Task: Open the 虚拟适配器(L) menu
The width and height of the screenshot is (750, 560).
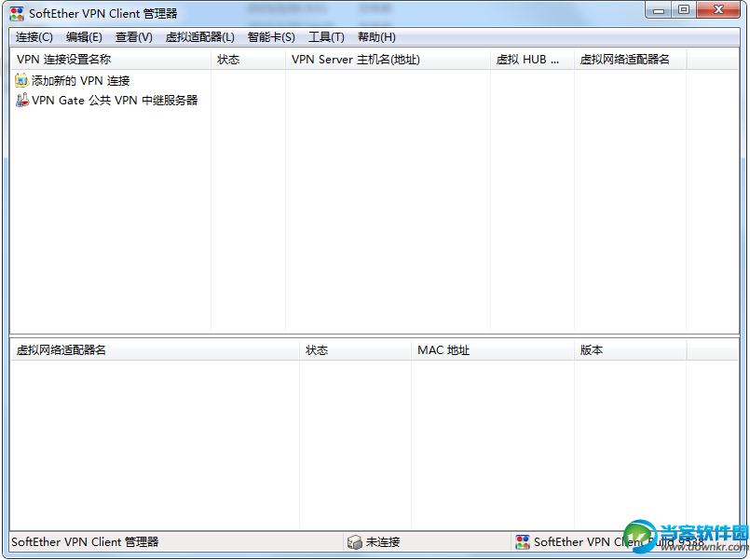Action: pos(200,37)
